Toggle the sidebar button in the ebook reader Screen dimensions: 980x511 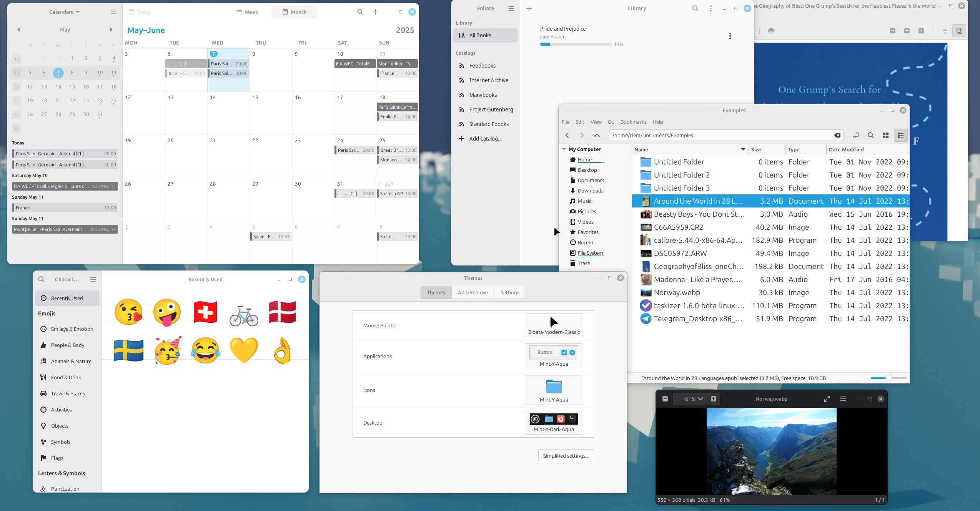(x=959, y=31)
